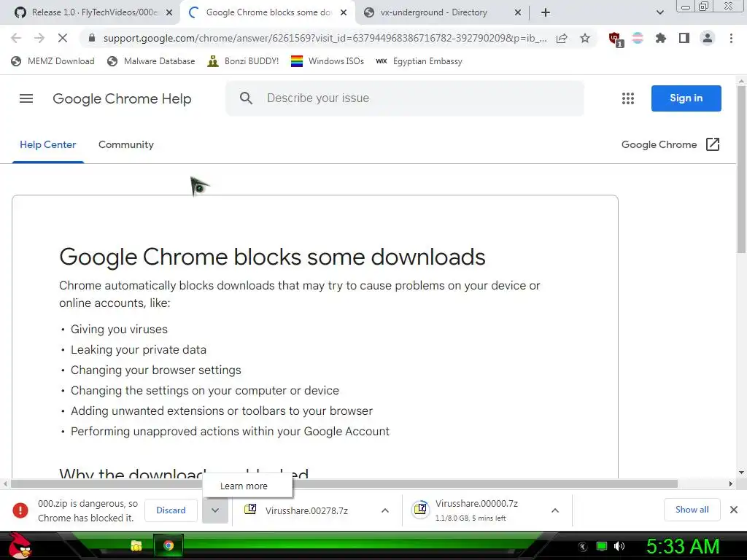Screen dimensions: 747x560
Task: Bookmark this page with the star icon
Action: pos(585,38)
